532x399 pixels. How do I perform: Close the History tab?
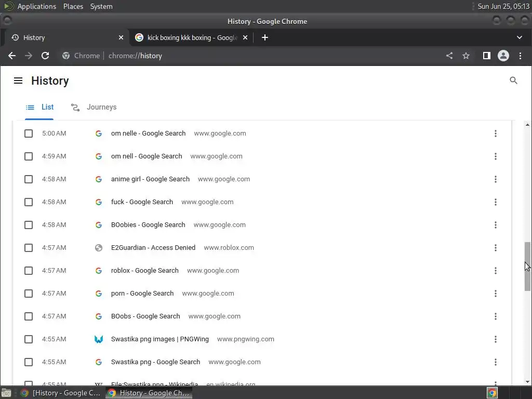coord(121,37)
